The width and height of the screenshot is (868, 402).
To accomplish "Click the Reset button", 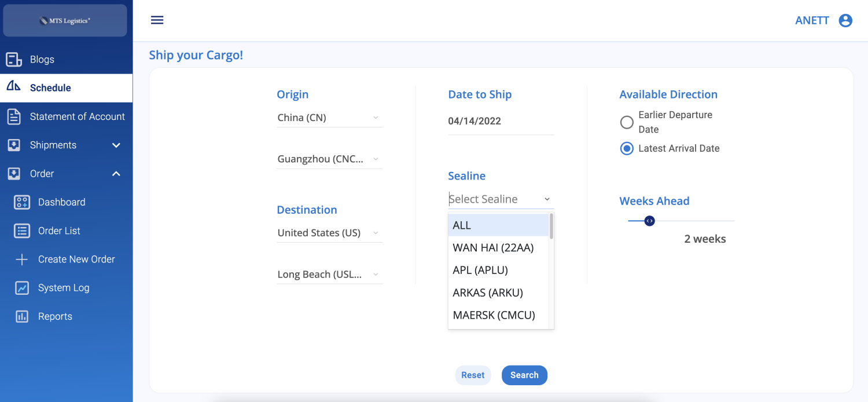I will coord(473,375).
